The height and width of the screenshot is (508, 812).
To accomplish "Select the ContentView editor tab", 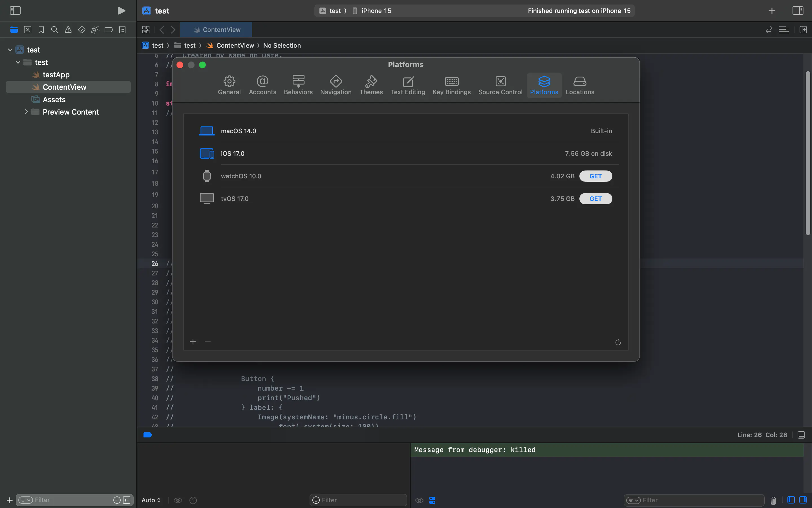I will coord(216,30).
